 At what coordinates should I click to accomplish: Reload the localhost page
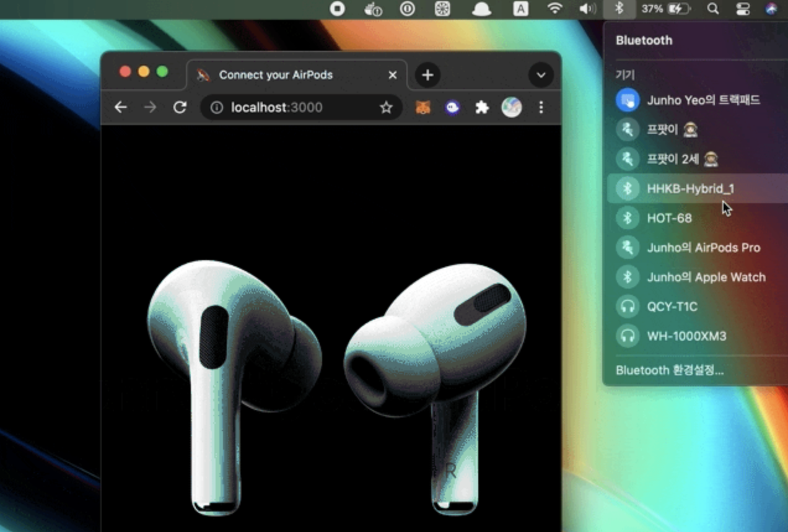(180, 108)
